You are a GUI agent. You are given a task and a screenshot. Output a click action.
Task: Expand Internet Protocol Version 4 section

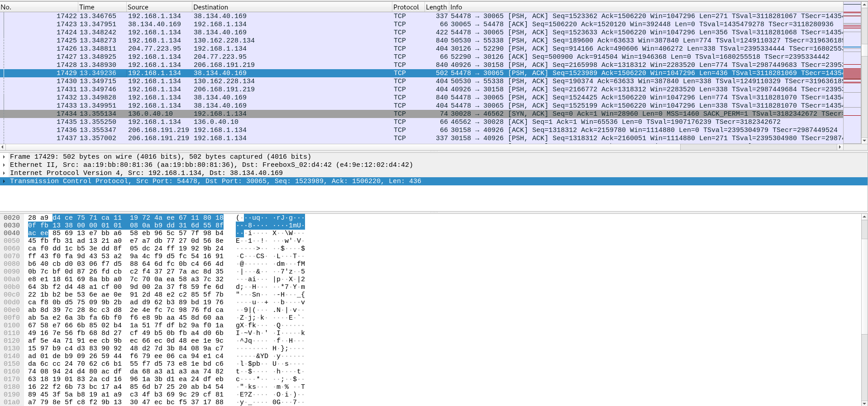pos(4,173)
